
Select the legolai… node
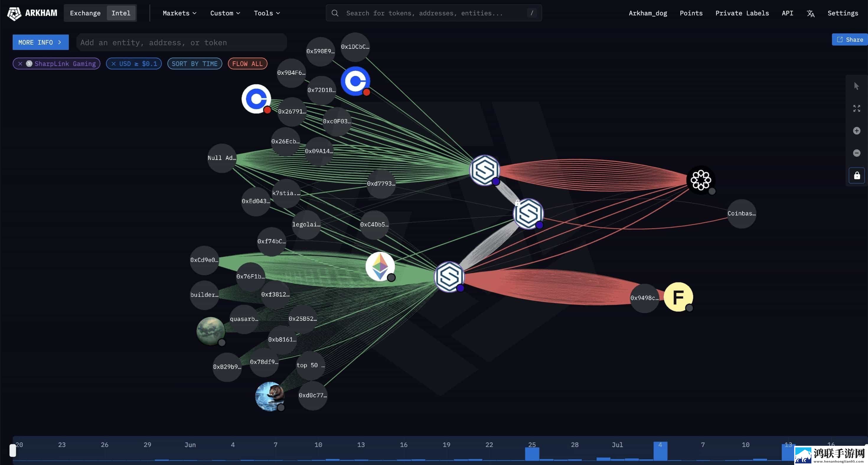pos(306,225)
